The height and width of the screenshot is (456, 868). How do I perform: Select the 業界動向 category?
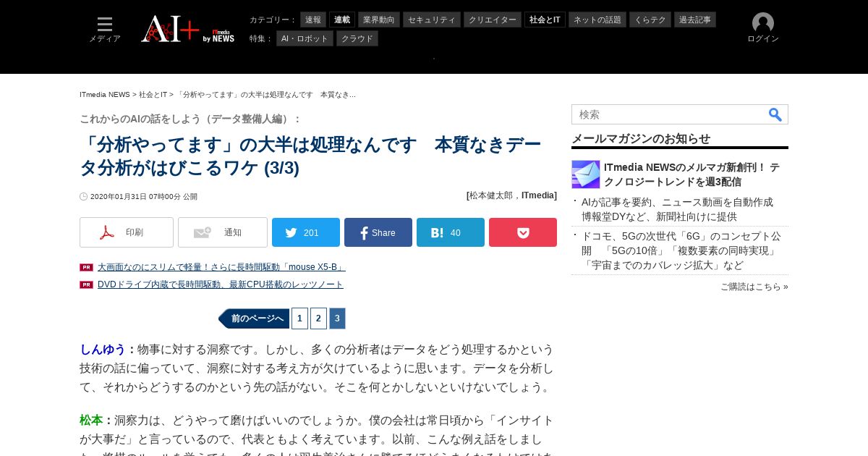pyautogui.click(x=379, y=20)
